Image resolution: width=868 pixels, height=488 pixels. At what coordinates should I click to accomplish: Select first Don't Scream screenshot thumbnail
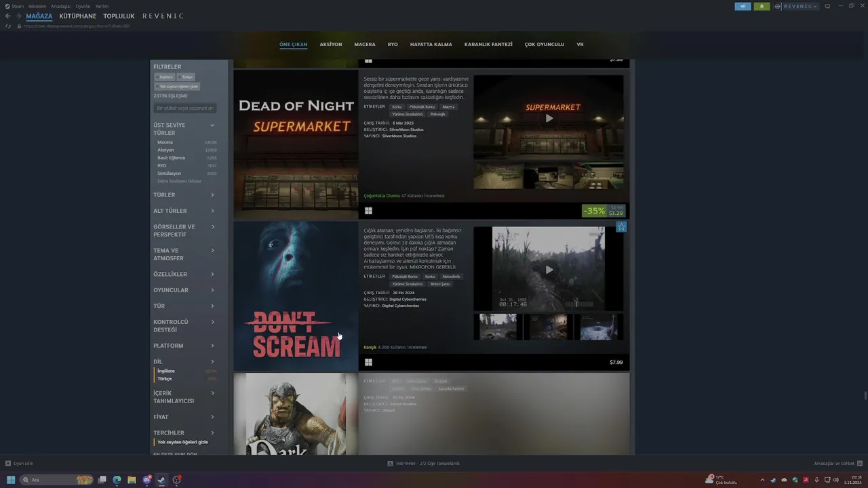click(498, 327)
